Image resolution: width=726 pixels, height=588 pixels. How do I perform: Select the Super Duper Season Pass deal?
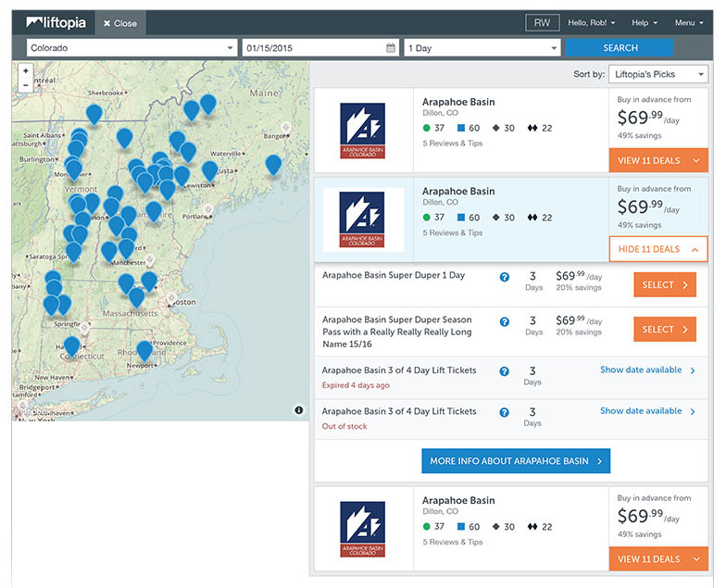click(x=665, y=330)
